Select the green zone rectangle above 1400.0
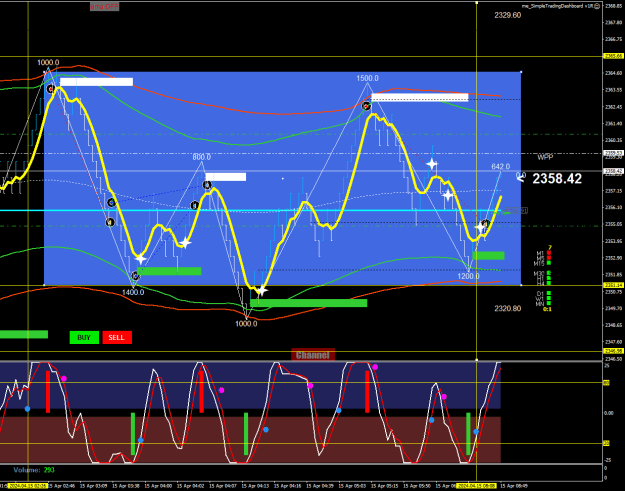625x491 pixels. pos(169,271)
